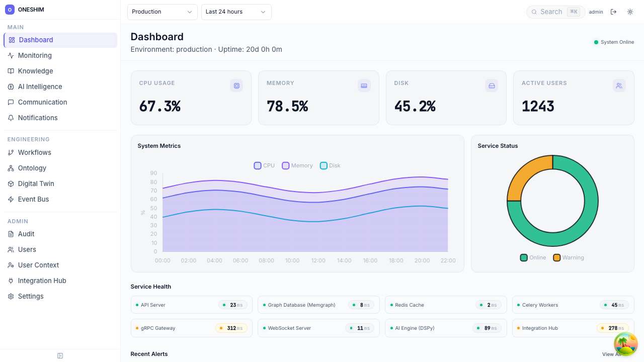644x362 pixels.
Task: Click the logout icon in the top bar
Action: 613,12
